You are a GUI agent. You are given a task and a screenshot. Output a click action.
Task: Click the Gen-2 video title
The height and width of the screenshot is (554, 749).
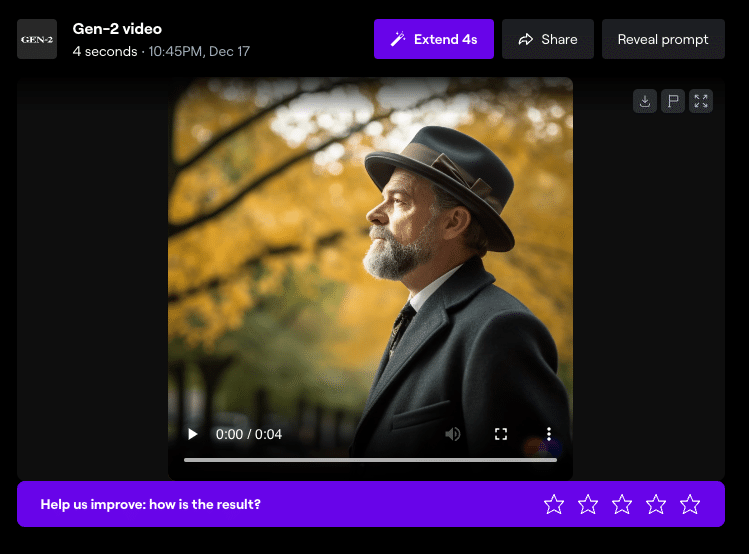117,29
